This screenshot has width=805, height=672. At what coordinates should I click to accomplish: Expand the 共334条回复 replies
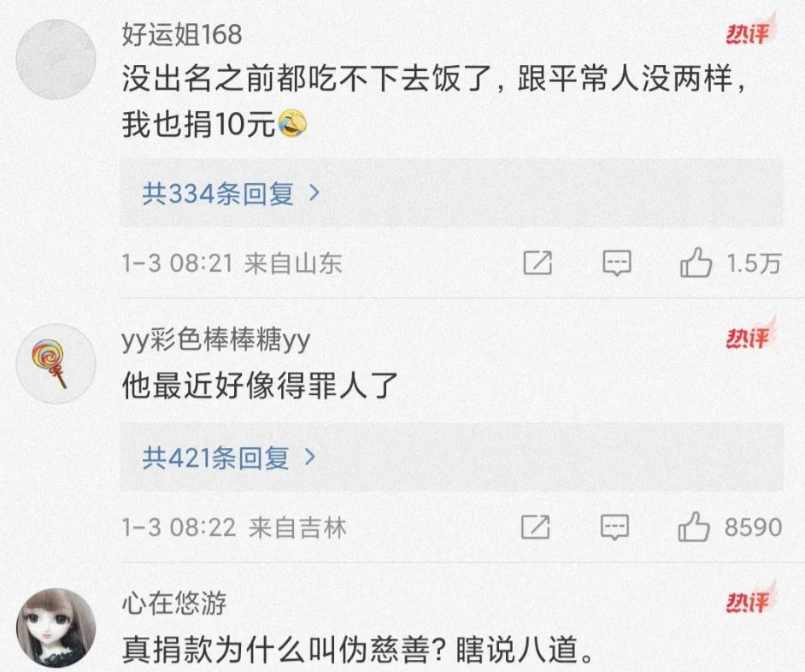tap(452, 193)
